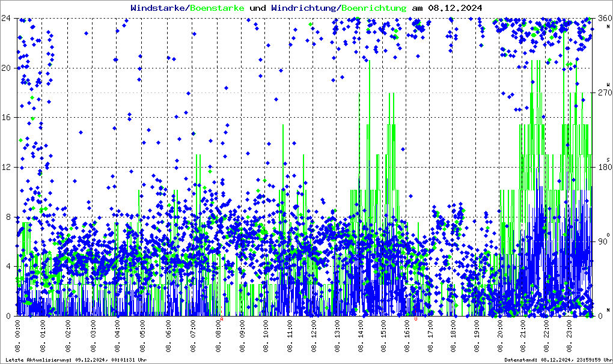Click the red 'U' sunset marker

tap(415, 319)
